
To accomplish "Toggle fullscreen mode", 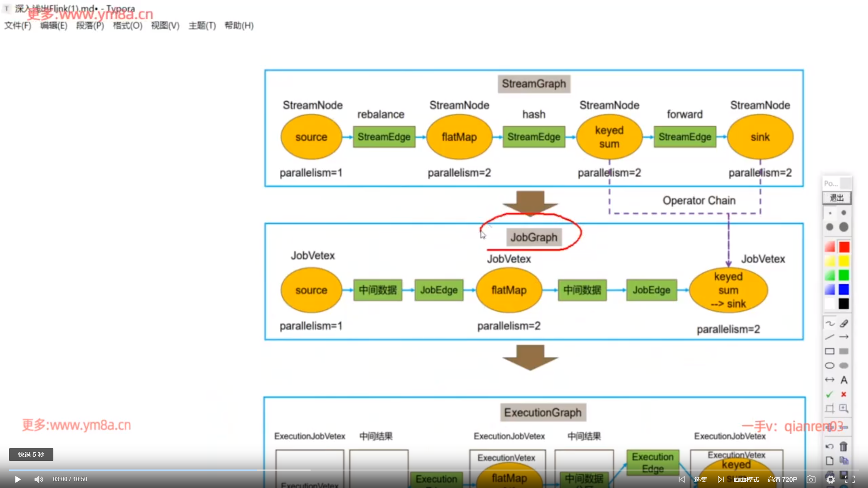I will 850,479.
